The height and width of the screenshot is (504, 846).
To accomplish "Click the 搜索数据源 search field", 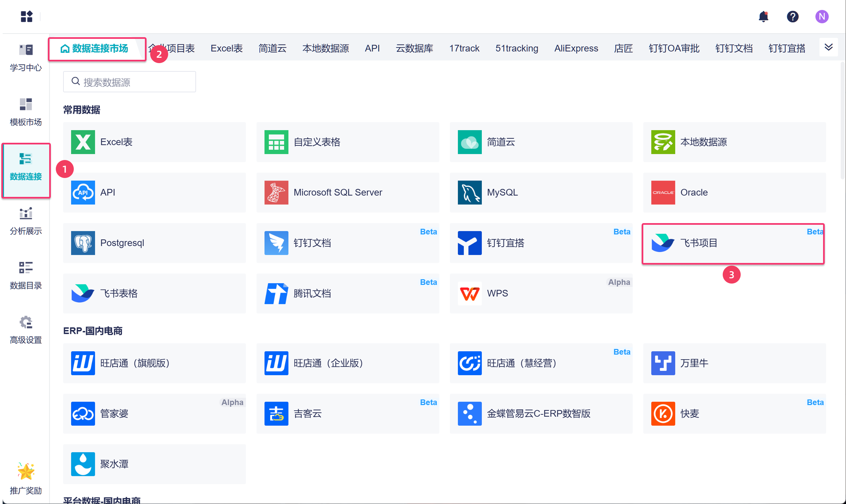I will 129,82.
